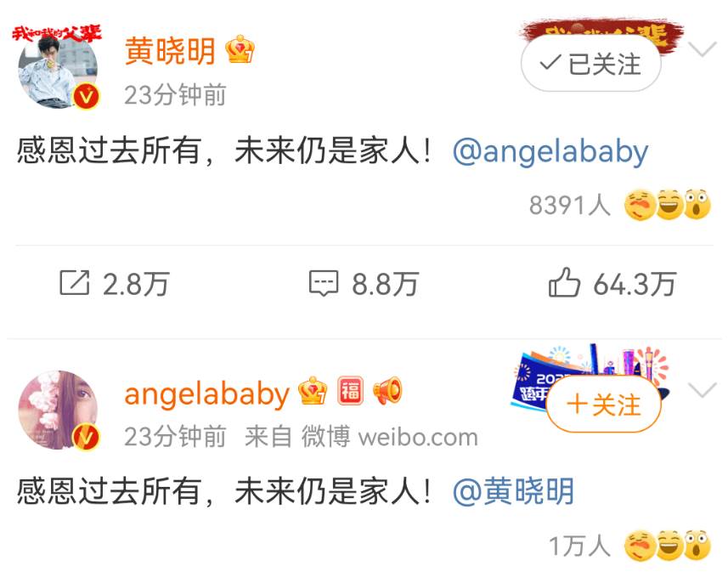This screenshot has height=583, width=728.
Task: Open reaction emojis beside 1万人
Action: 667,545
